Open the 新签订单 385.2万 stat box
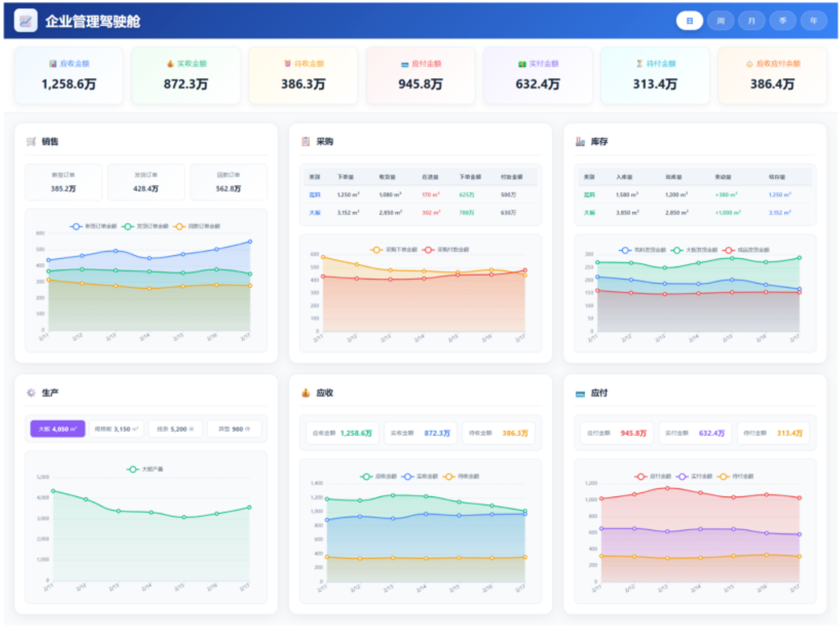Screen dimensions: 840x628 (63, 182)
